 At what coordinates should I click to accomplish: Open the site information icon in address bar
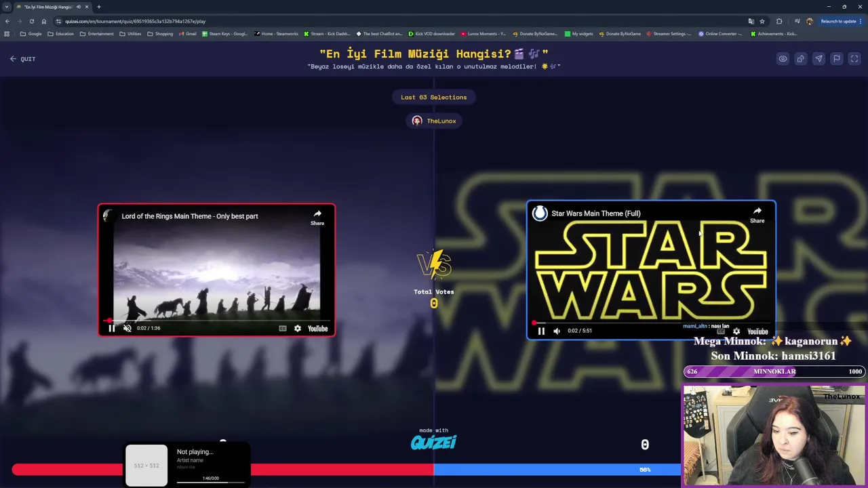click(59, 21)
